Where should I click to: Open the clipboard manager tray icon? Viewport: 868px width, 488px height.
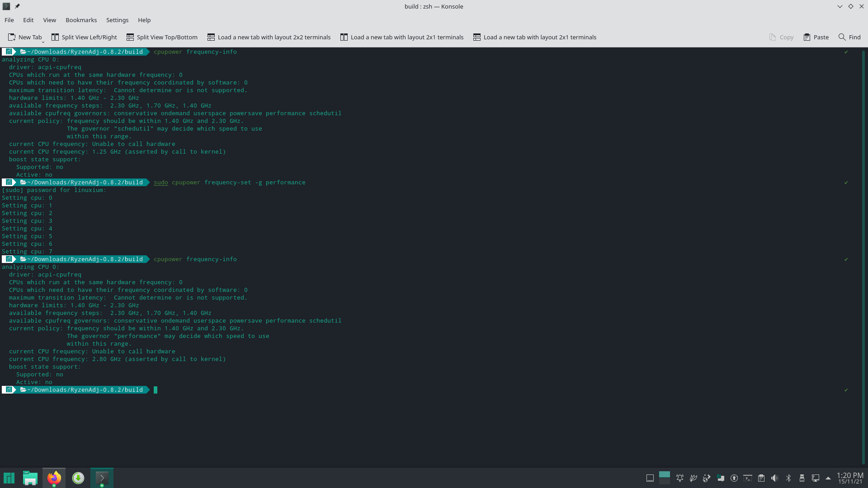761,478
